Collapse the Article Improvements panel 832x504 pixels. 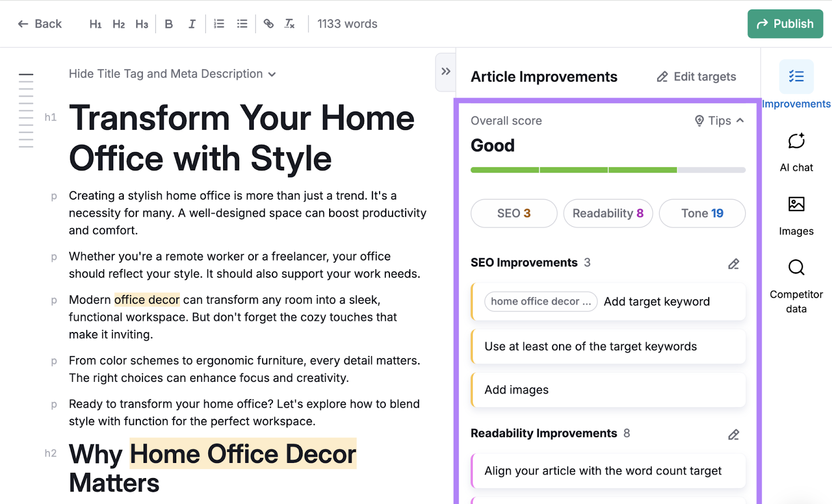click(x=445, y=72)
